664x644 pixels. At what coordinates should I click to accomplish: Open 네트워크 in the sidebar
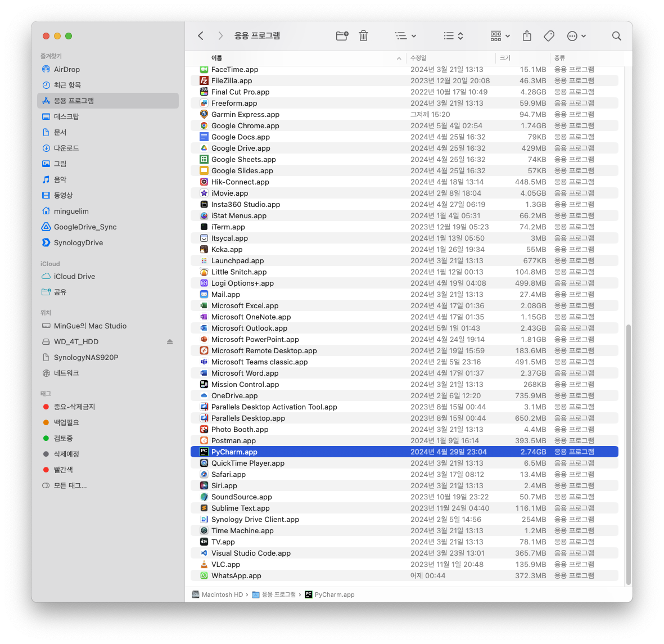(108, 373)
